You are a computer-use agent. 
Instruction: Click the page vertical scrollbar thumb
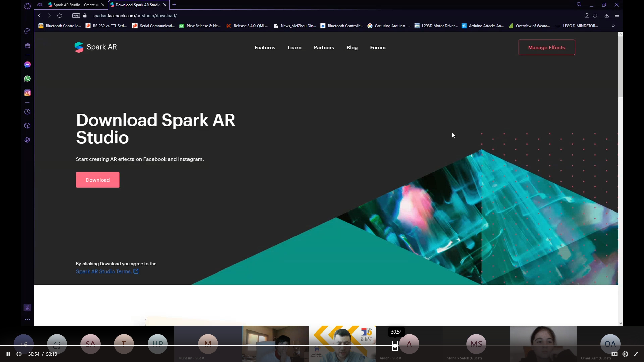[620, 66]
